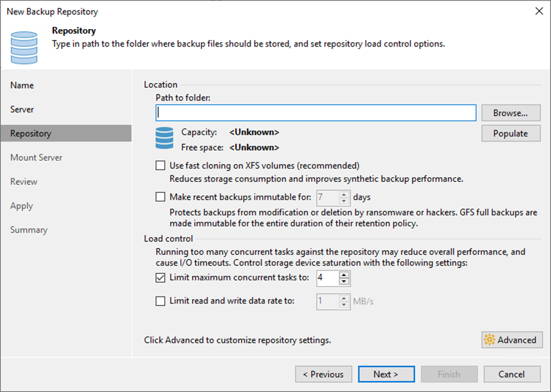Increase immutable days using up arrow

point(345,194)
